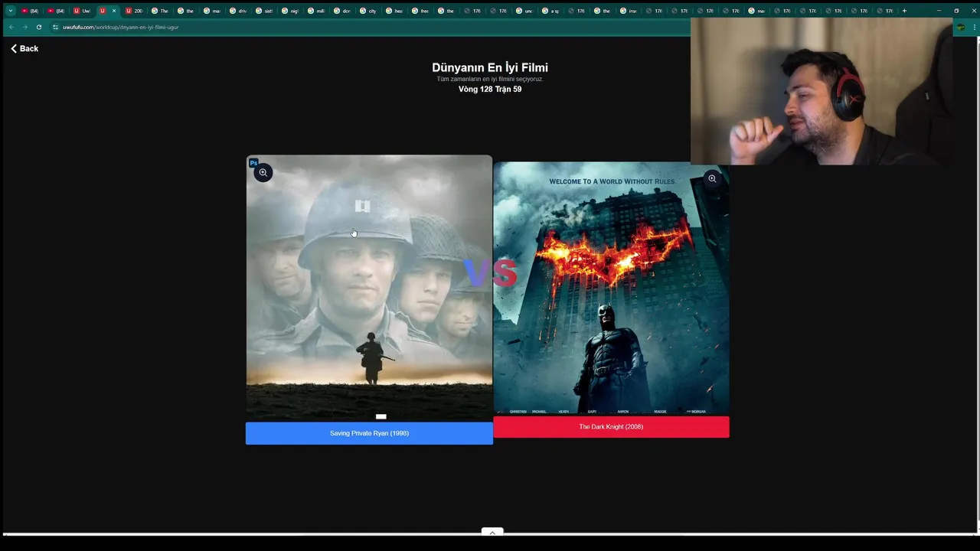Image resolution: width=980 pixels, height=551 pixels.
Task: Open a new browser tab
Action: coord(904,11)
